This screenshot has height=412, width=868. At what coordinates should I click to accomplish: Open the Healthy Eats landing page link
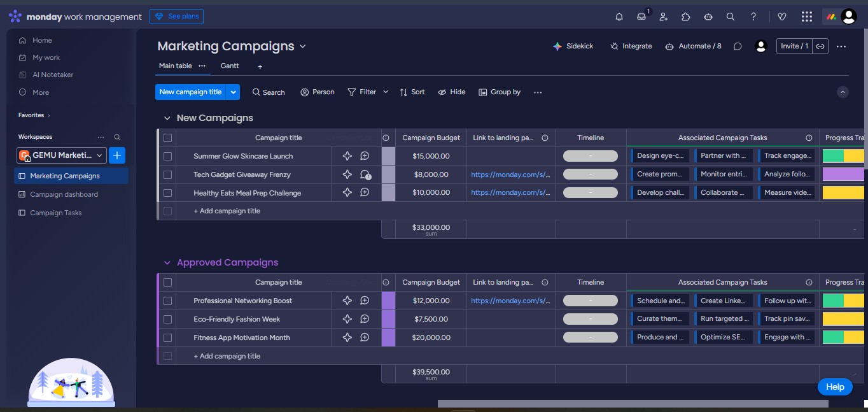click(510, 193)
